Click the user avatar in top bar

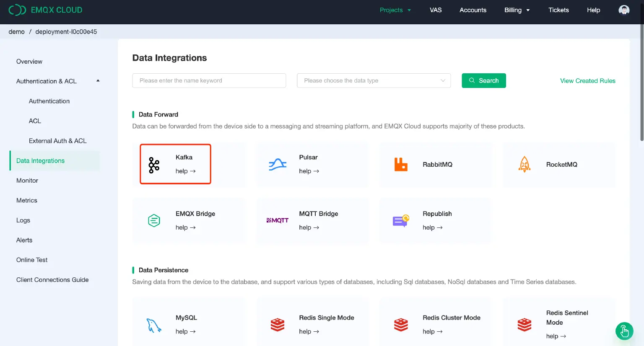click(624, 10)
